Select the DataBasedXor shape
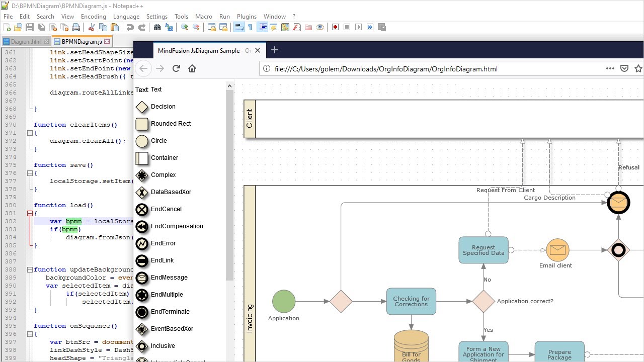Viewport: 644px width, 362px height. point(164,192)
